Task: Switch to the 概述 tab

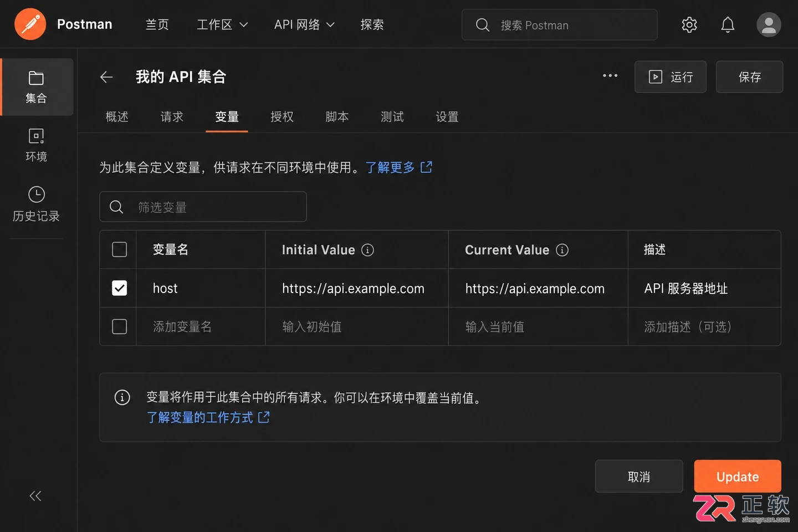Action: tap(117, 117)
